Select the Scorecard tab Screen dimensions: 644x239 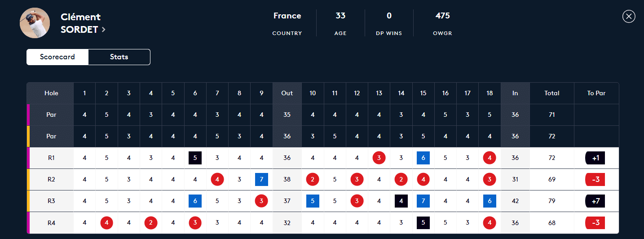[57, 57]
